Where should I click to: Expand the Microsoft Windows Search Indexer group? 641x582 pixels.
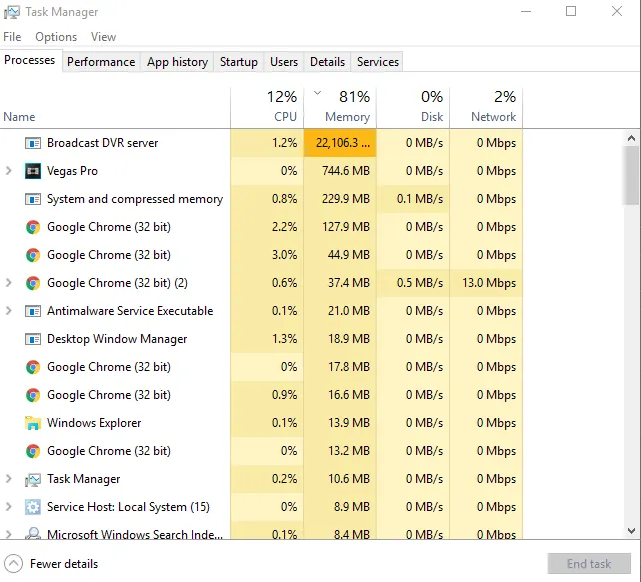point(8,534)
